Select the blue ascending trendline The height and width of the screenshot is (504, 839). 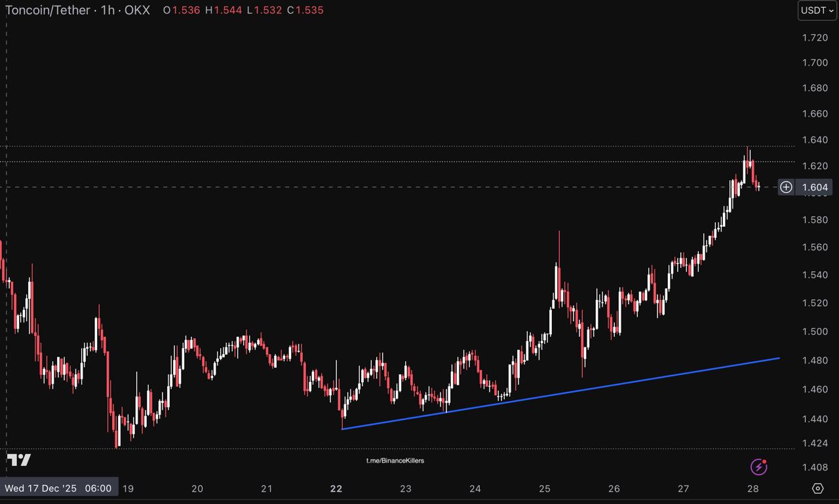tap(560, 394)
